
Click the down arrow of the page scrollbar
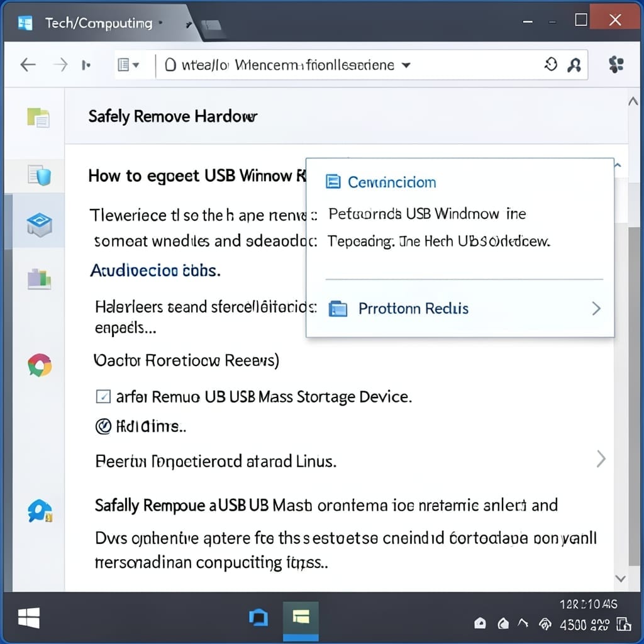[x=620, y=579]
